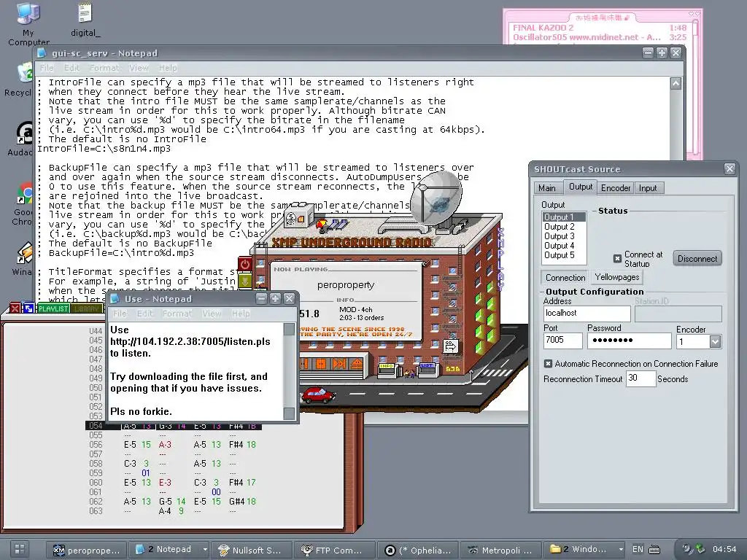Close the XMPlay playlist panel with red X
This screenshot has width=747, height=560.
[x=15, y=308]
